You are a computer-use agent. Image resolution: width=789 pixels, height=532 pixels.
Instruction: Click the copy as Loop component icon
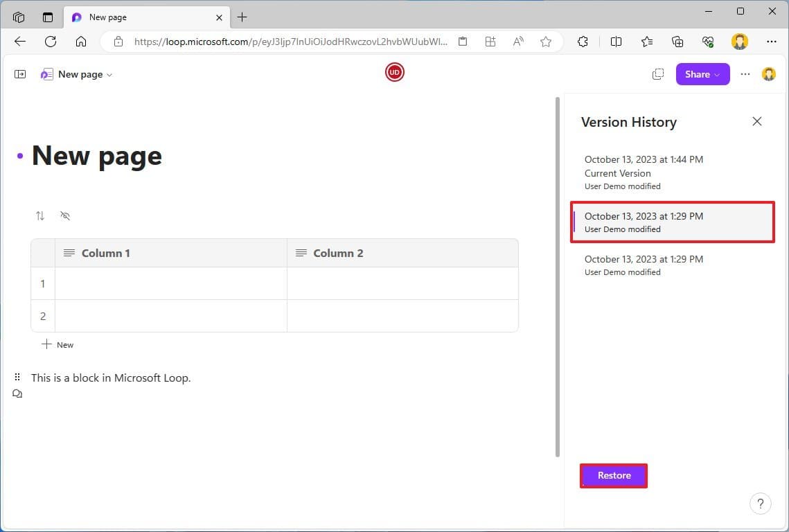point(658,74)
